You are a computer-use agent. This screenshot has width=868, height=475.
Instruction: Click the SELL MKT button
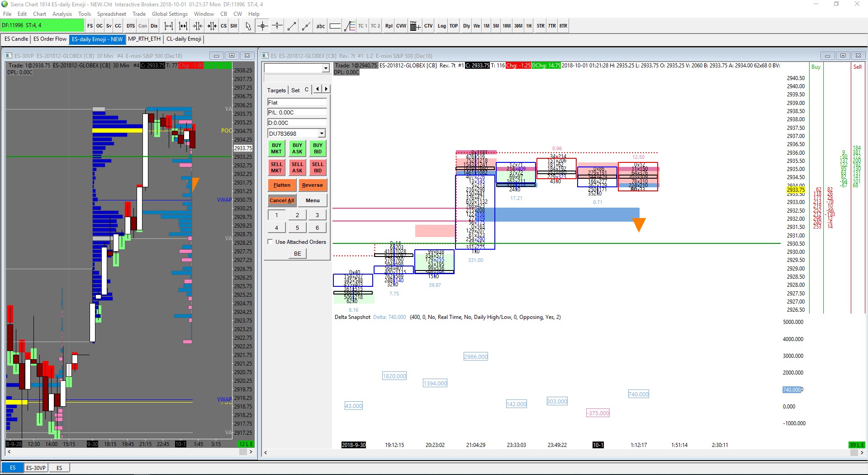[276, 167]
